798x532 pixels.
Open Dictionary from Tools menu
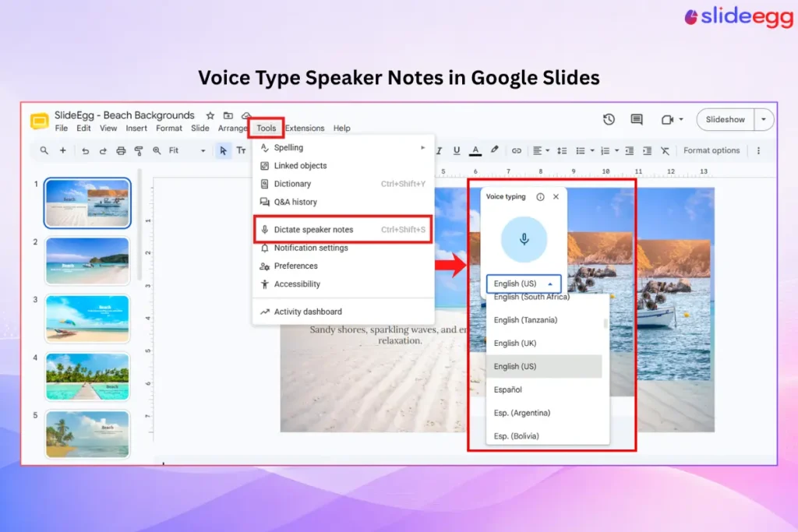point(343,184)
